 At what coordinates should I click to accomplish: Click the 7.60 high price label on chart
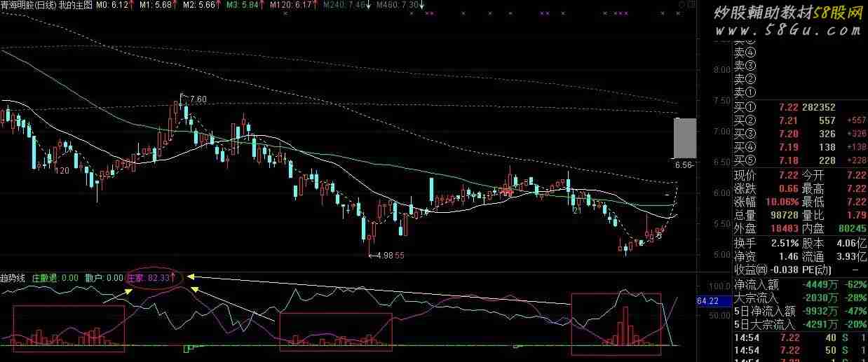pos(198,99)
